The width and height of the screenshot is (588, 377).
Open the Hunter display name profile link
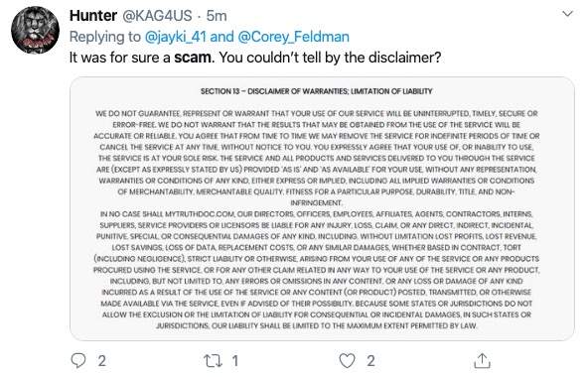93,16
